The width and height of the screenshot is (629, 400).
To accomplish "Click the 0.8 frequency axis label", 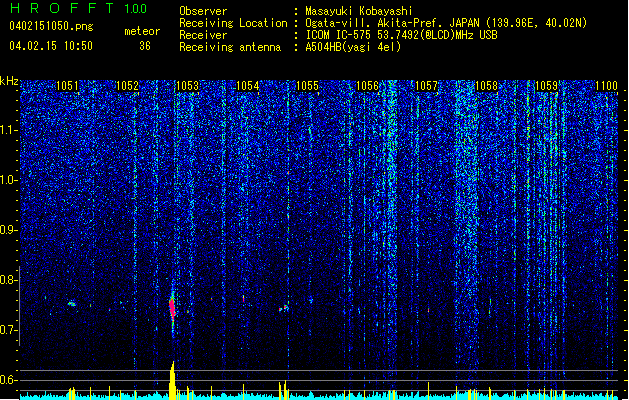I will coord(9,280).
